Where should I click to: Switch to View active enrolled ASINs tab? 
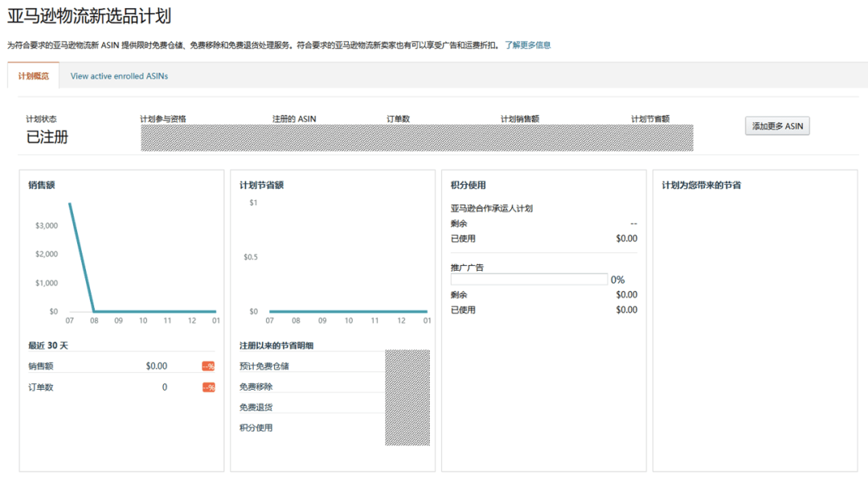point(119,76)
